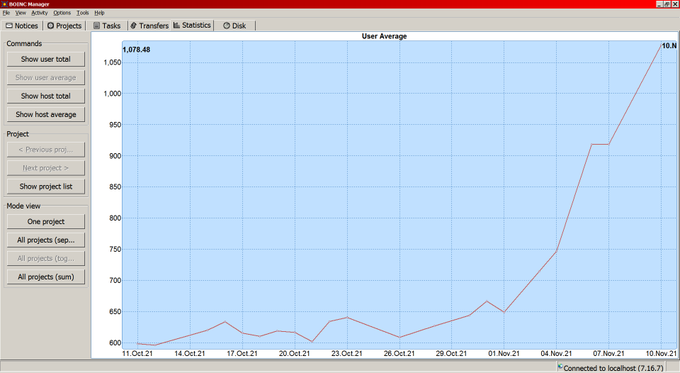
Task: Show host average statistics
Action: click(x=46, y=115)
